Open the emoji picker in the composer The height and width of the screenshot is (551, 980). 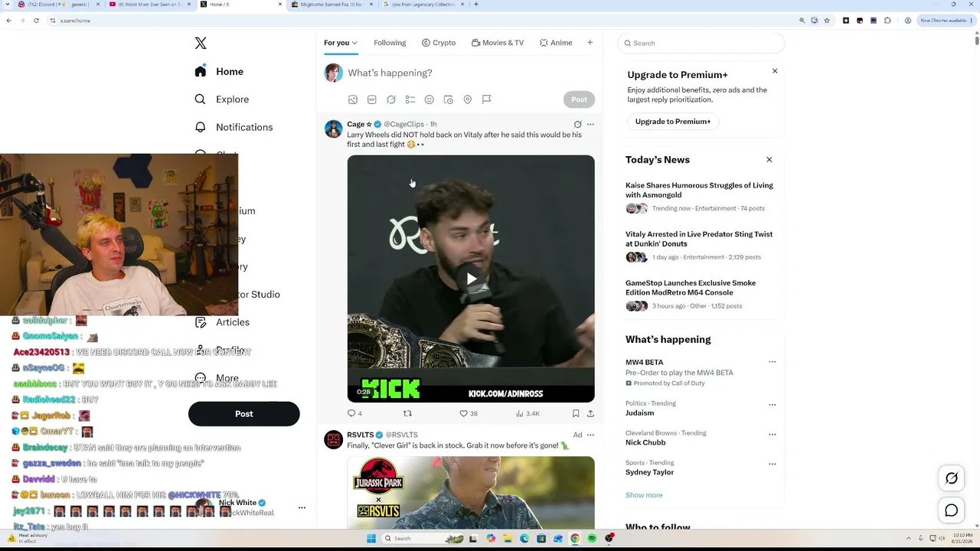click(430, 99)
